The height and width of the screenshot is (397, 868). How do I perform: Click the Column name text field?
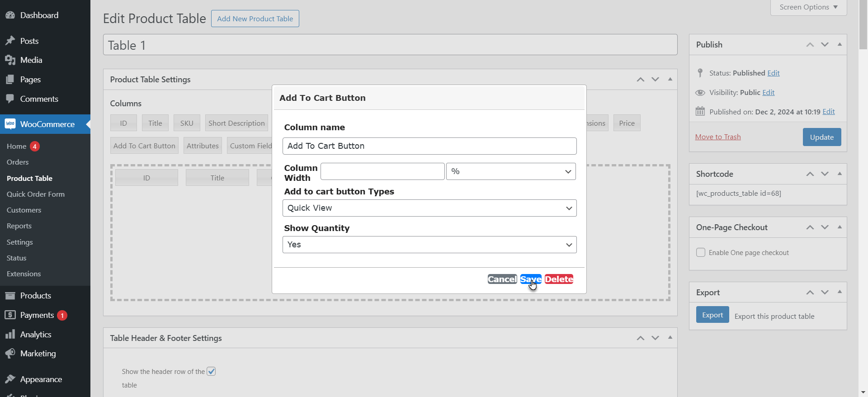click(x=429, y=146)
